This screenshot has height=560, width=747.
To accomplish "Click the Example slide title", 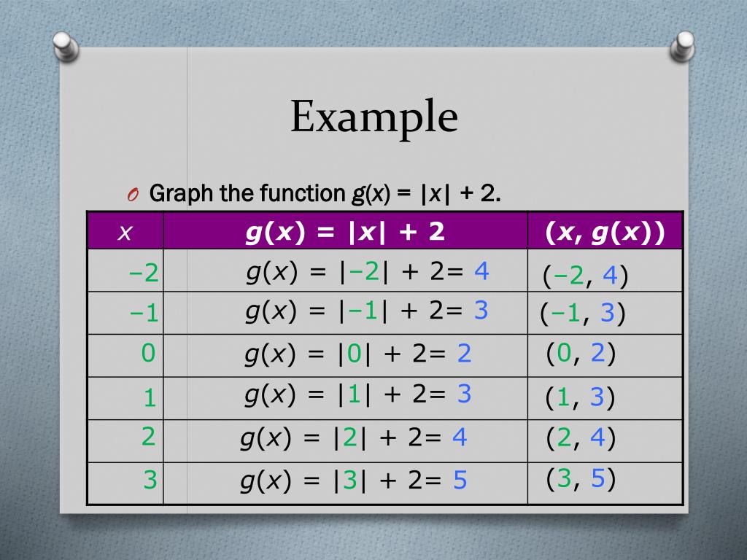I will [374, 116].
